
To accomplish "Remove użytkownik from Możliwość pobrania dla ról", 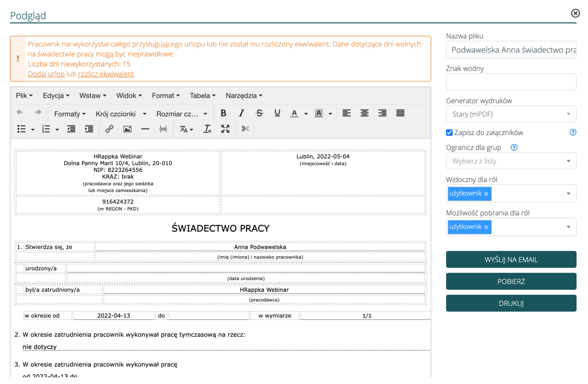I will tap(486, 227).
